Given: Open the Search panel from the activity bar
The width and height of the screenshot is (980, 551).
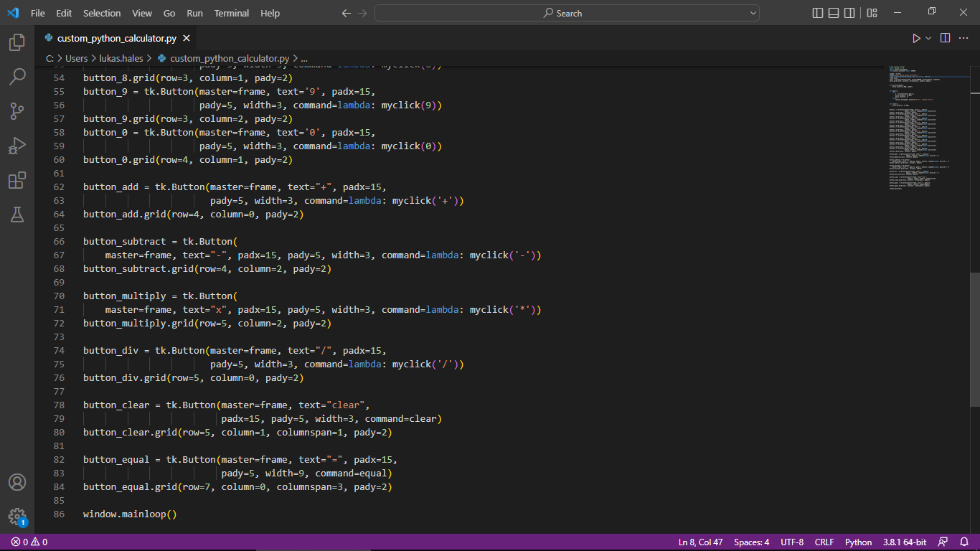Looking at the screenshot, I should (17, 75).
